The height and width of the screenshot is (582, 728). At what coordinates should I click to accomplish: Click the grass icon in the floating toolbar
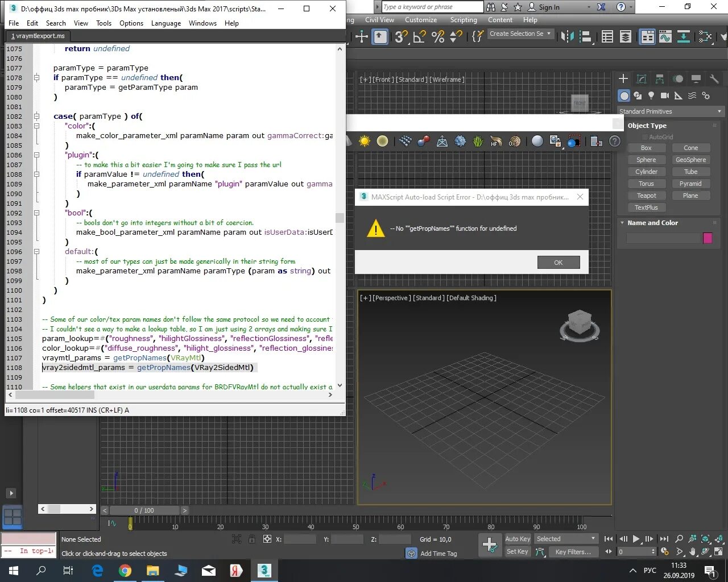coord(478,141)
